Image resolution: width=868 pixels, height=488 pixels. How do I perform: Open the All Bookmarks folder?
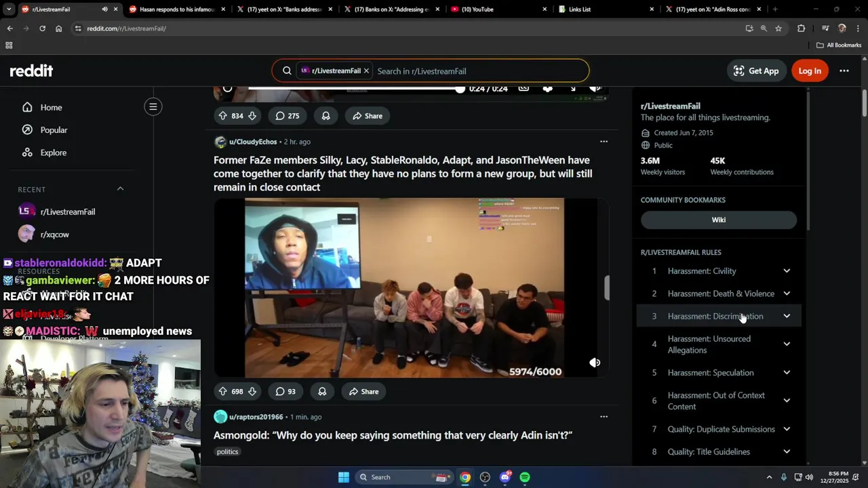[839, 45]
